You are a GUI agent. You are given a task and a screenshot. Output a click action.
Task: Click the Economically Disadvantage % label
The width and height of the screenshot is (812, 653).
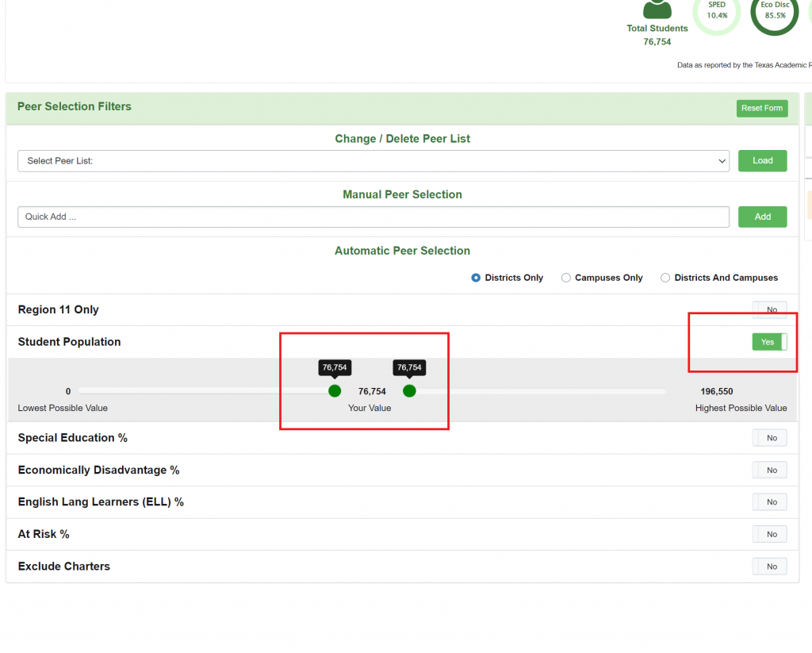coord(98,470)
